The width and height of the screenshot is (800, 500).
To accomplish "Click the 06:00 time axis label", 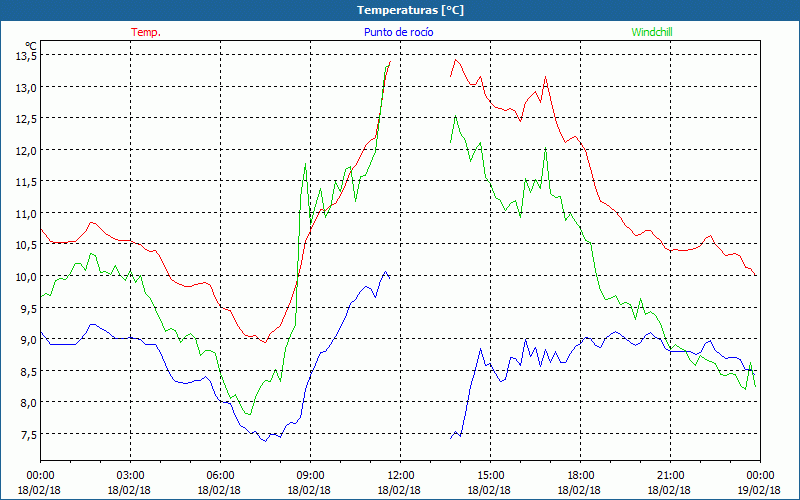I will pyautogui.click(x=220, y=476).
